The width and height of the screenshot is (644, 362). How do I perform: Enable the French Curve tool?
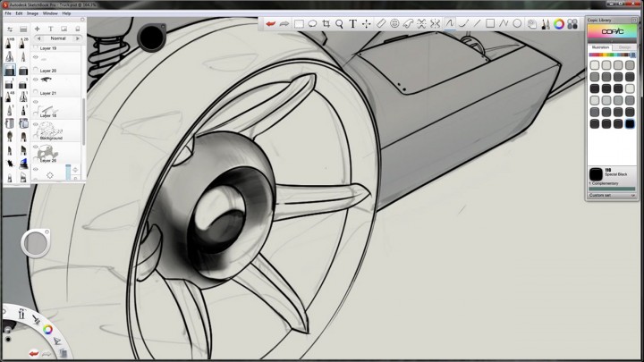(408, 24)
